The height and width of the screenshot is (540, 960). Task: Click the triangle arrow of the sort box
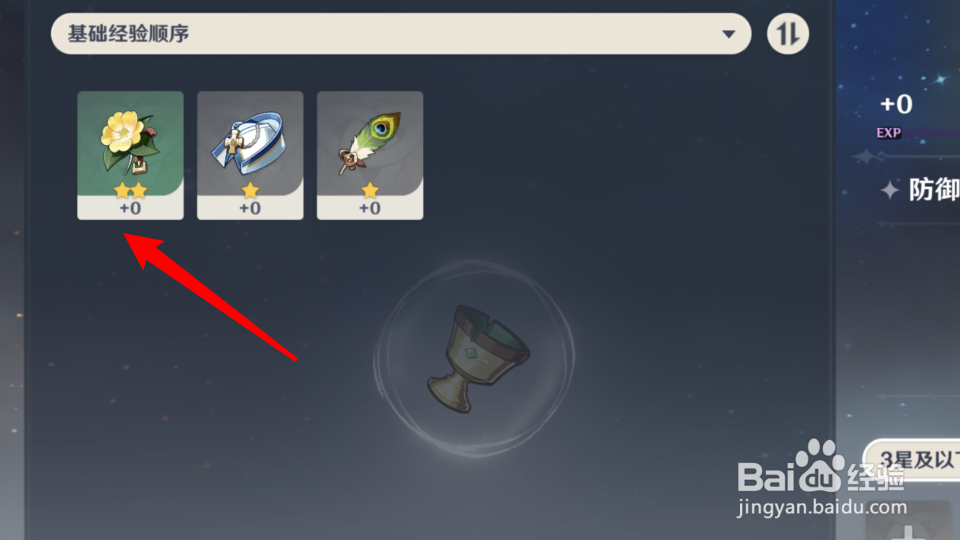point(729,34)
